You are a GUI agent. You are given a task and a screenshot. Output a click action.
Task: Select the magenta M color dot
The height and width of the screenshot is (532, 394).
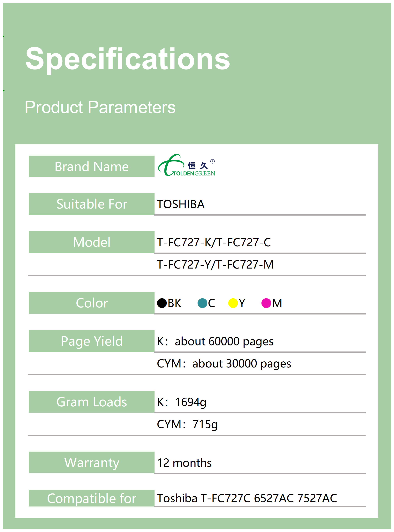point(266,303)
